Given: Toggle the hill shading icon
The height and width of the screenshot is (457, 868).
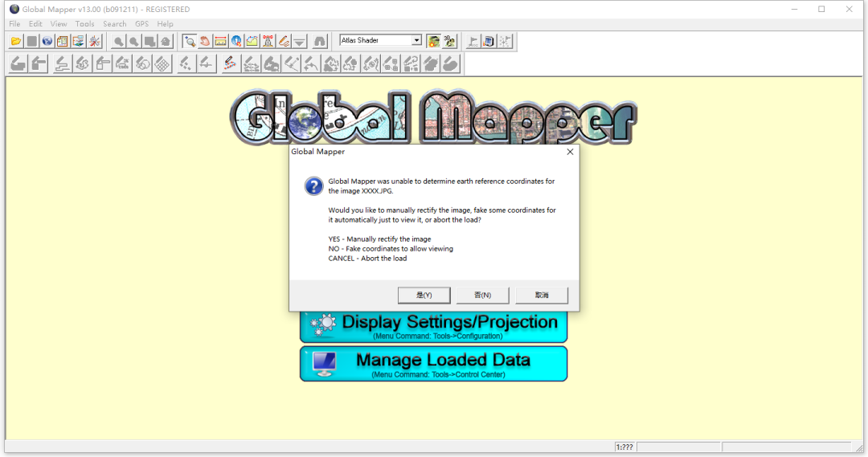Looking at the screenshot, I should pos(433,41).
